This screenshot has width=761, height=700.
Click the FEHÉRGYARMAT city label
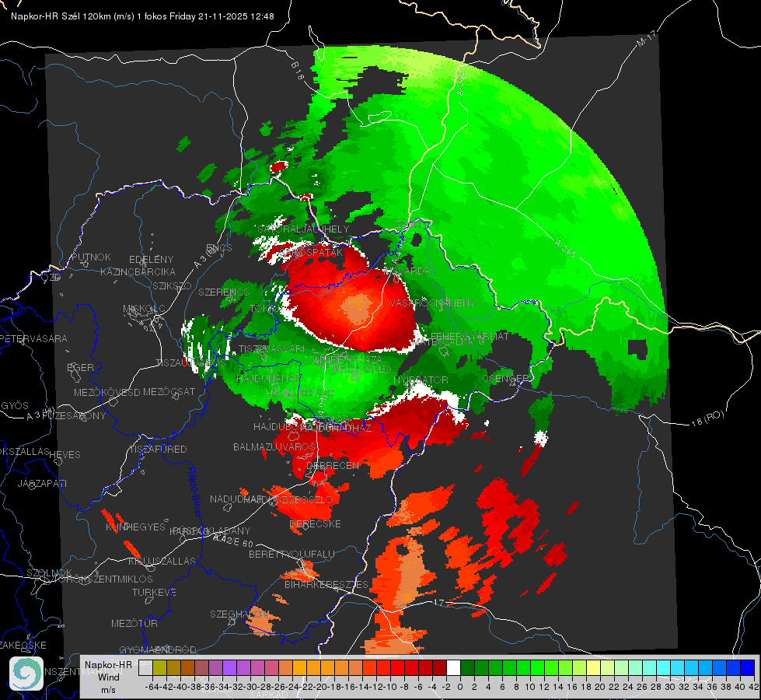pyautogui.click(x=470, y=336)
